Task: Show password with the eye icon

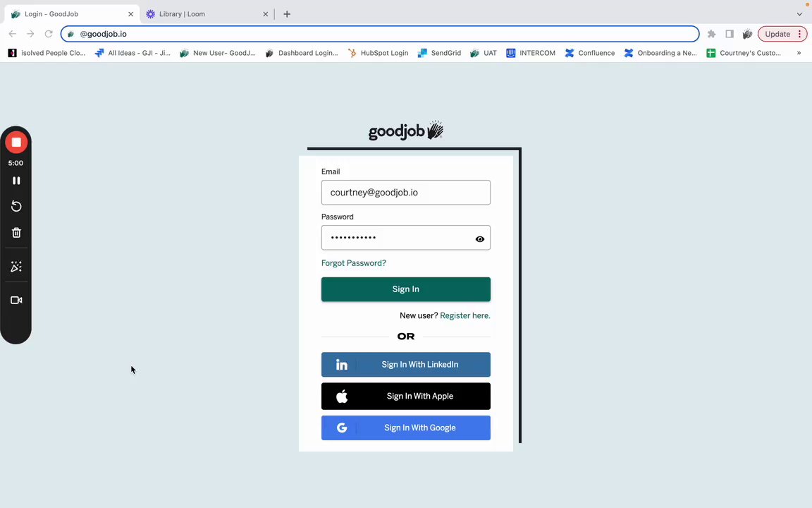Action: click(x=479, y=239)
